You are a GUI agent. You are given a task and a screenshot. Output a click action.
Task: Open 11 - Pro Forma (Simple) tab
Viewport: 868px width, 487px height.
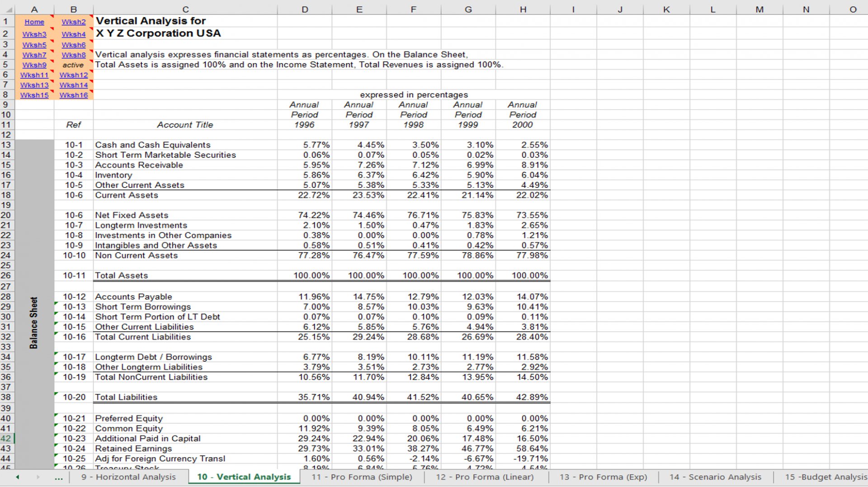(x=362, y=477)
